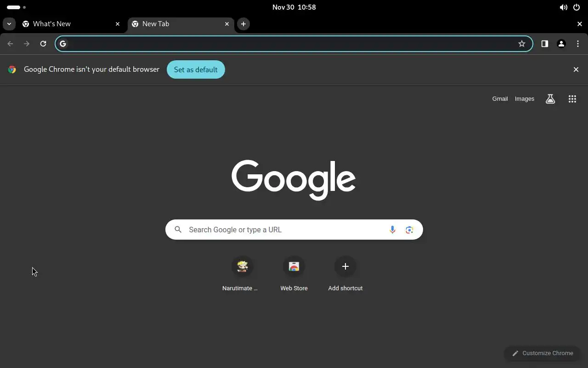
Task: Open the system volume indicator
Action: click(563, 7)
